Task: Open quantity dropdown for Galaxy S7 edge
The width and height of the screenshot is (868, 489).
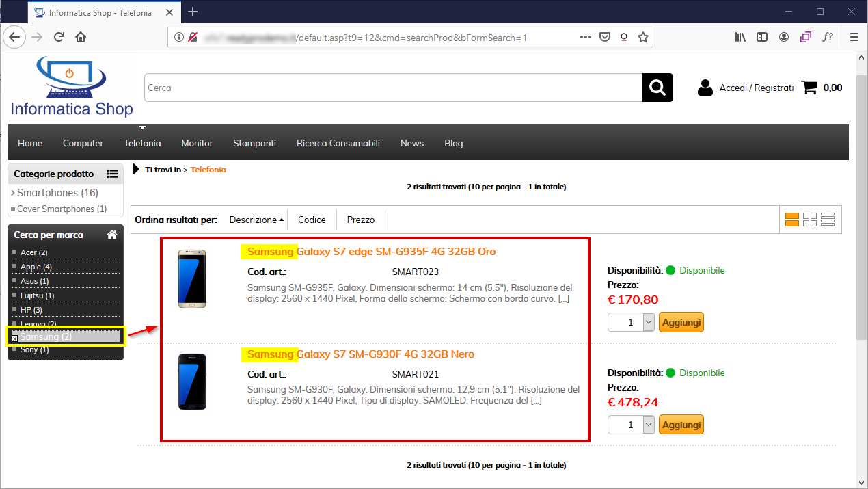Action: click(649, 322)
